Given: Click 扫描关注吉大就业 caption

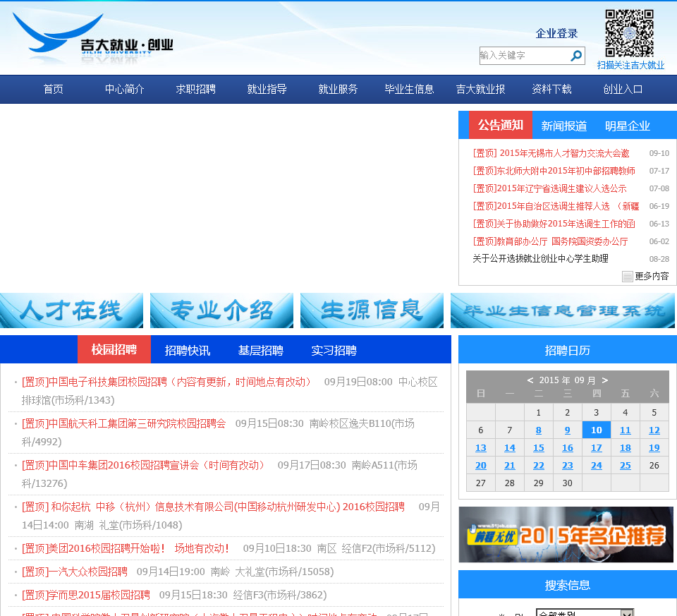Looking at the screenshot, I should [630, 65].
